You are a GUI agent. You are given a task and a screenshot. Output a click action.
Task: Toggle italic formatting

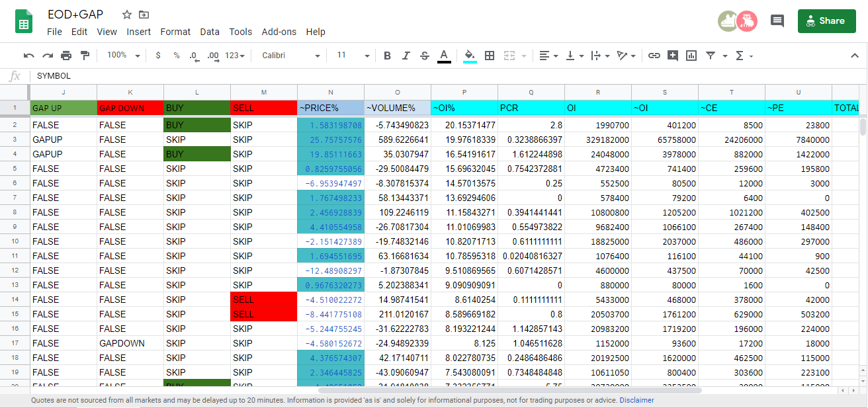coord(406,56)
